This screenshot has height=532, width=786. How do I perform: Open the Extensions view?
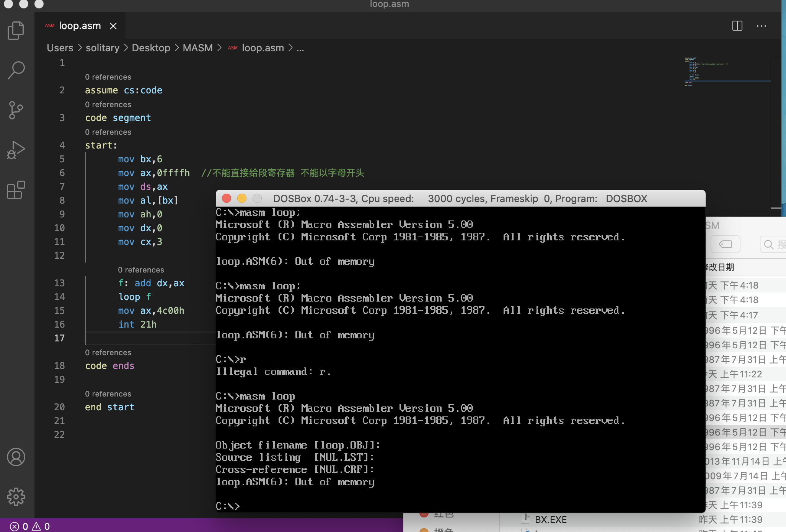(x=16, y=190)
